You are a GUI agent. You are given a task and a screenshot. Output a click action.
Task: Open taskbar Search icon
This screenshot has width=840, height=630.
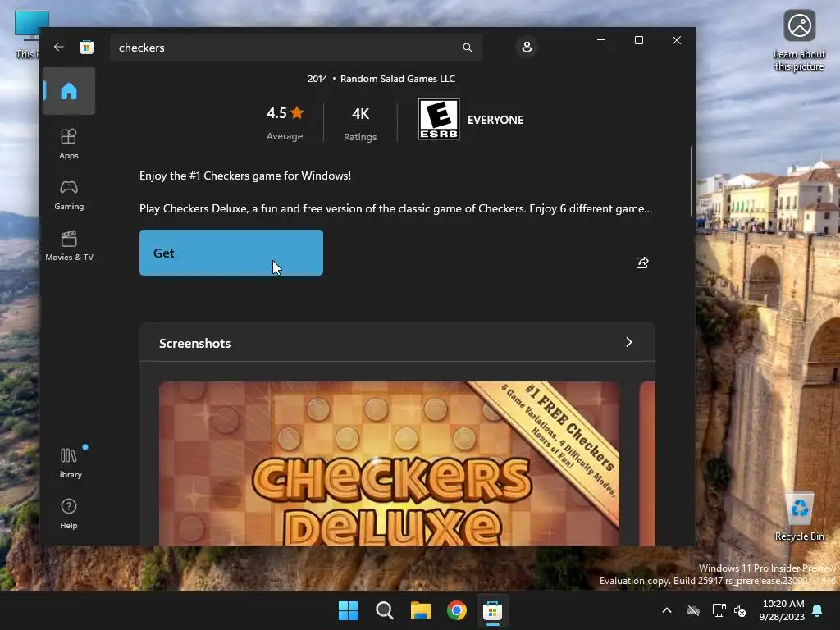tap(384, 610)
